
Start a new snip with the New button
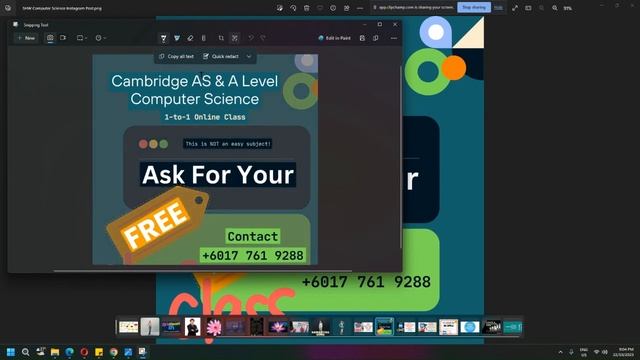(26, 38)
